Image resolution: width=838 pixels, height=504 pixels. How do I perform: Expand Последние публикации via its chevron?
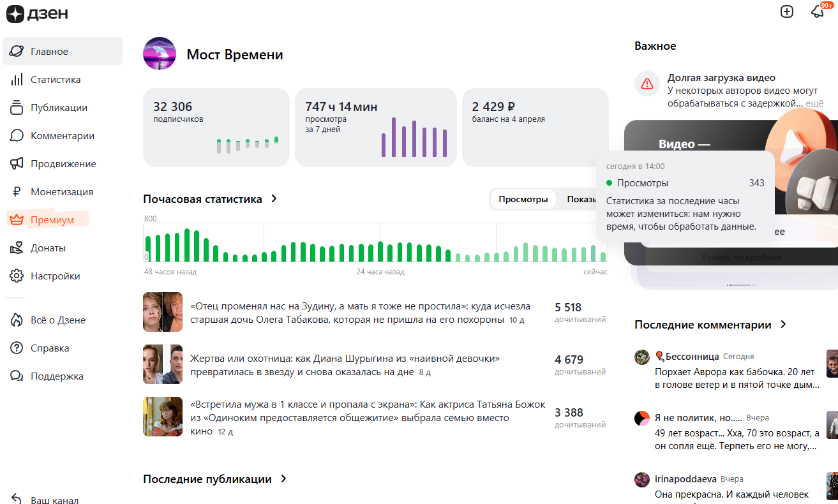click(x=284, y=479)
